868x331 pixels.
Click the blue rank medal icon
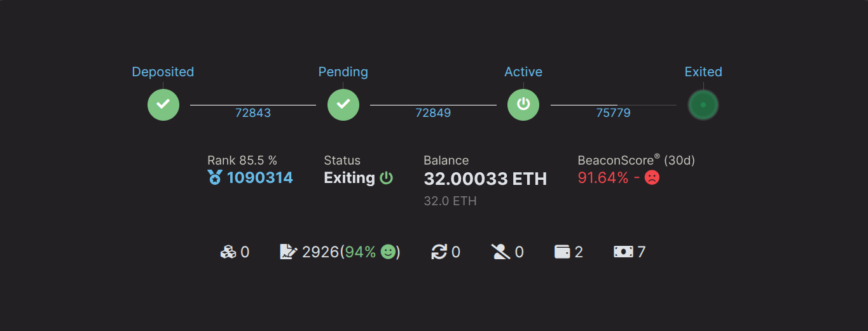tap(215, 178)
